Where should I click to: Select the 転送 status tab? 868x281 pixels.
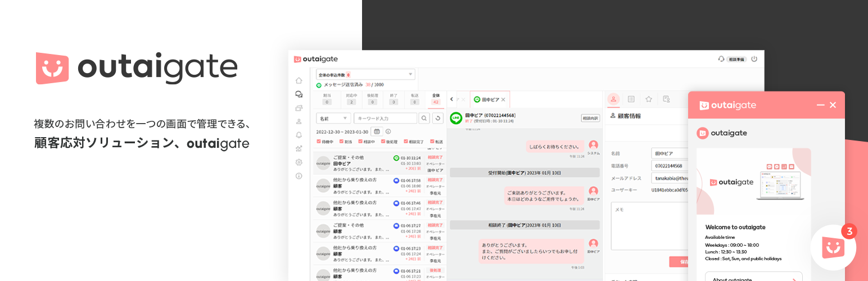click(414, 98)
